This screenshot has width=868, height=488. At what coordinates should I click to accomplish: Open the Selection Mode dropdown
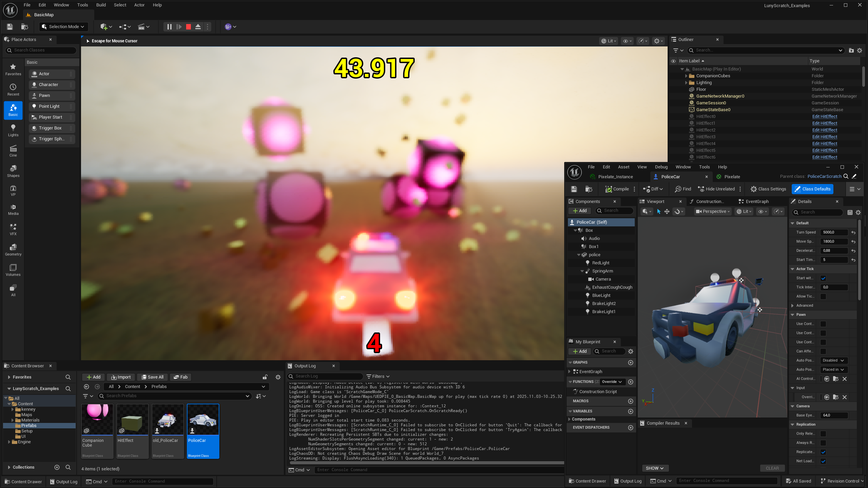[63, 27]
